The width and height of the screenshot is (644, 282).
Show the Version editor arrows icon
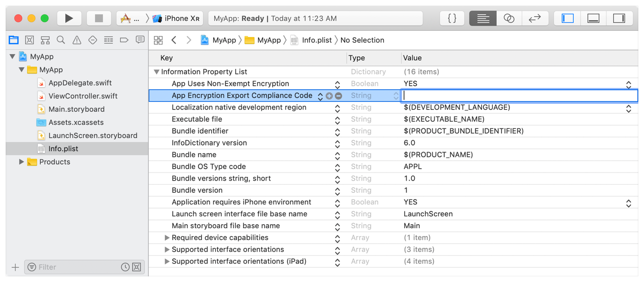(535, 18)
